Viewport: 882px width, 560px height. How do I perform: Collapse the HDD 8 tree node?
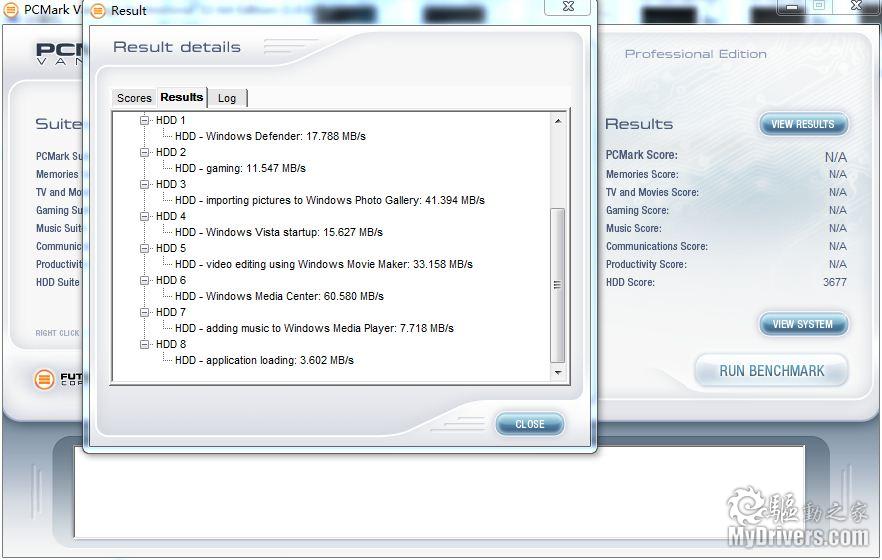tap(145, 344)
